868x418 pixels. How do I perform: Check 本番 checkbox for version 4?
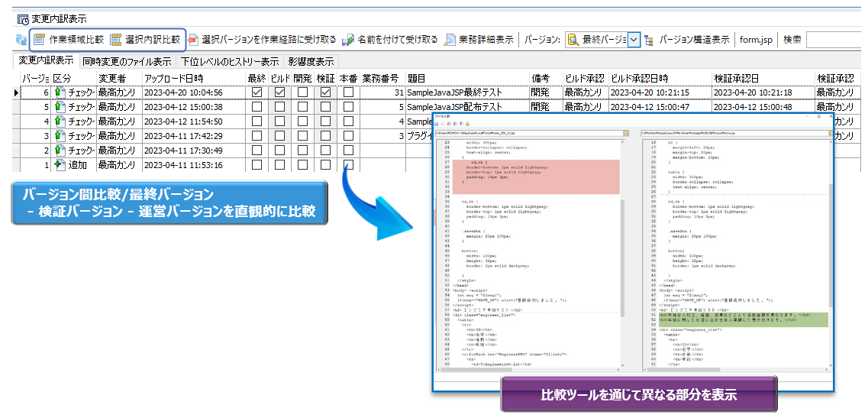point(348,122)
